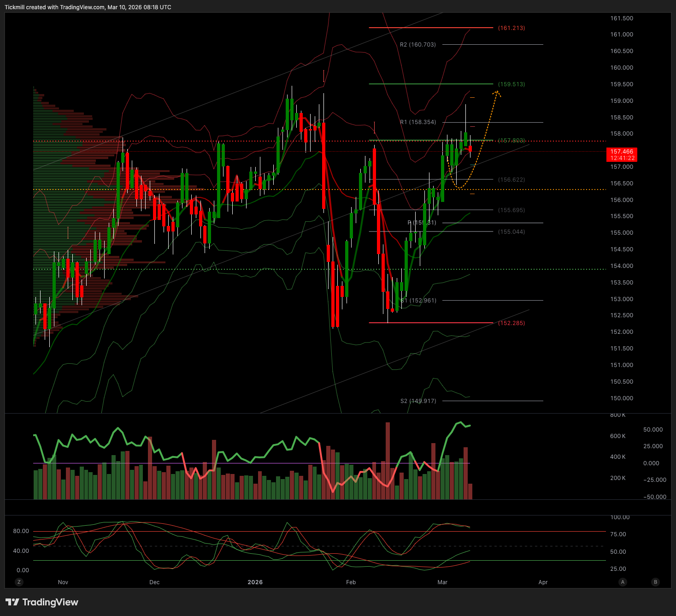Viewport: 676px width, 616px height.
Task: Select the R1 (158.354) pivot label
Action: 418,122
